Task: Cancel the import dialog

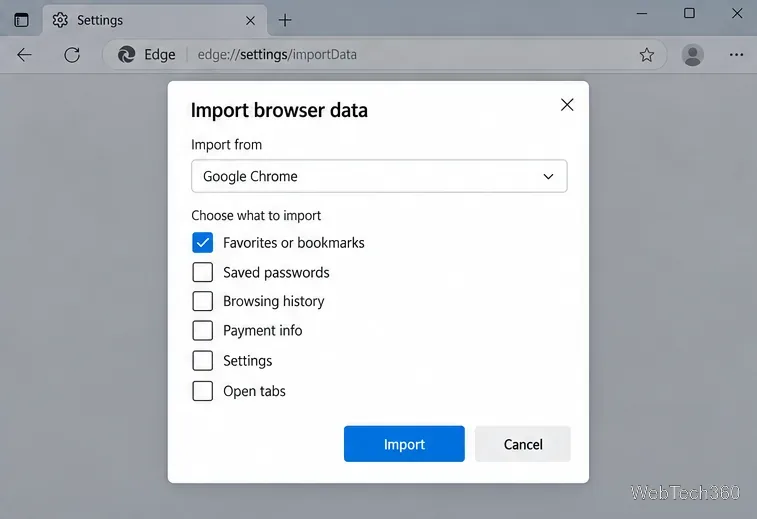Action: coord(523,444)
